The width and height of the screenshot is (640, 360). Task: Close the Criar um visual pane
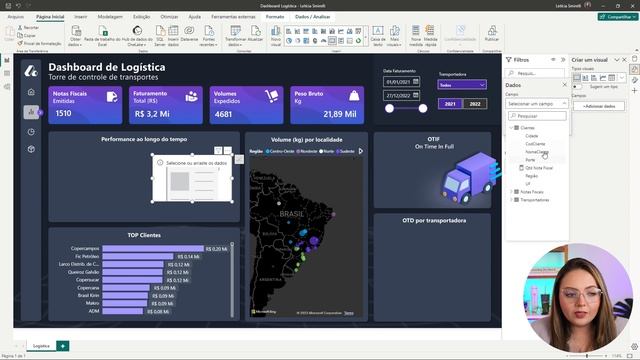[624, 60]
